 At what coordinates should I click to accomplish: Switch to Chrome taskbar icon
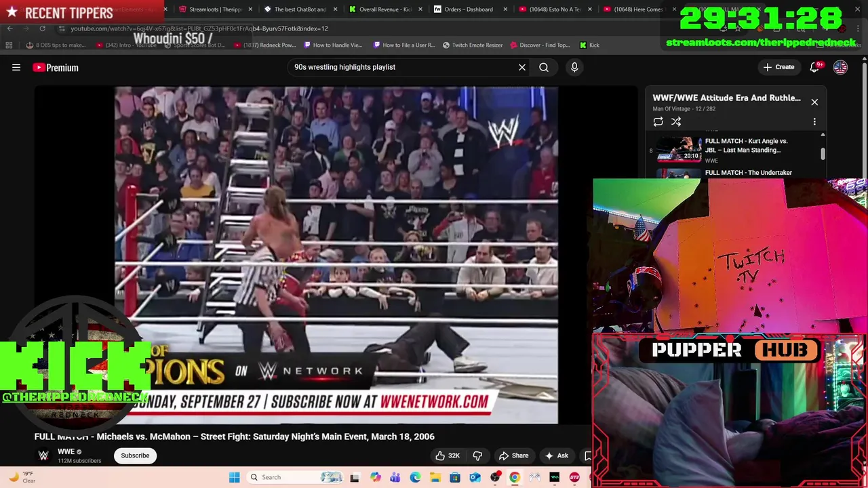515,477
